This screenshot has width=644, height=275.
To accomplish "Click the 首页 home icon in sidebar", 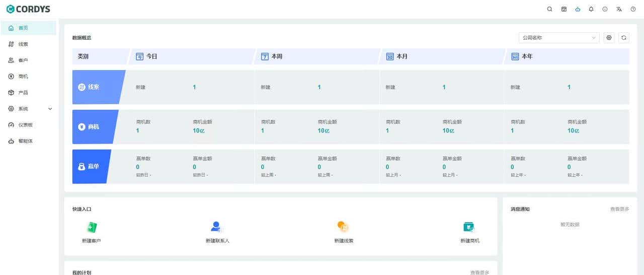I will click(x=11, y=28).
